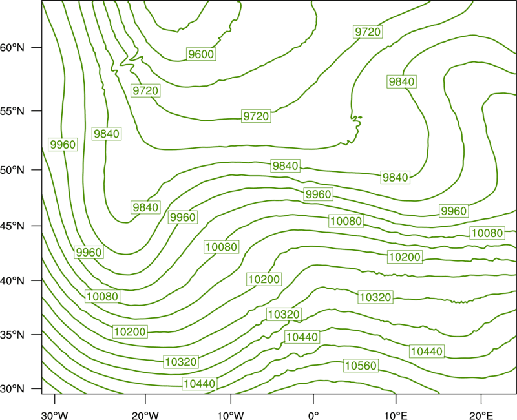Click the 30°W longitude axis label

click(55, 415)
